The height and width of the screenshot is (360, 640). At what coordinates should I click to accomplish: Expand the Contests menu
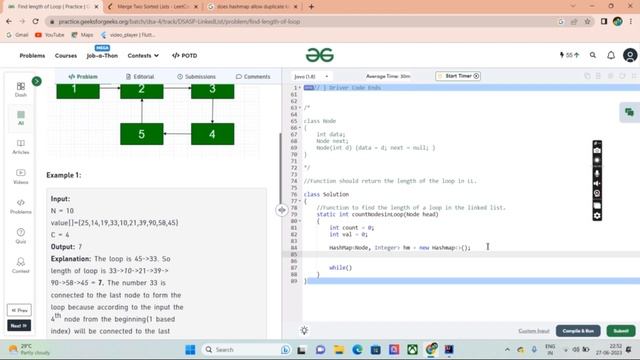tap(143, 56)
